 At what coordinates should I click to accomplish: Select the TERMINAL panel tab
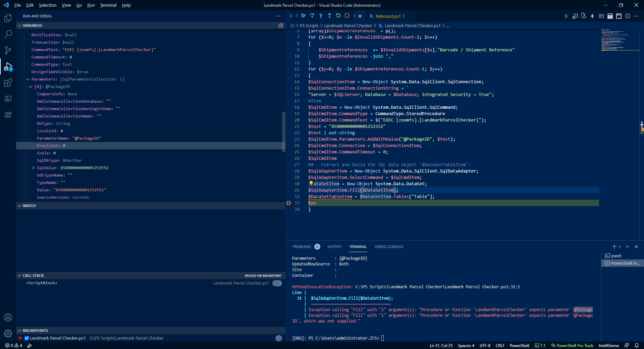point(358,247)
